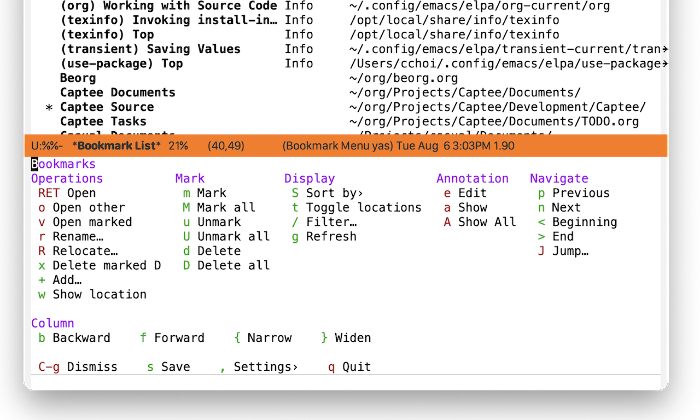700x420 pixels.
Task: Open the Filter… command
Action: point(324,222)
